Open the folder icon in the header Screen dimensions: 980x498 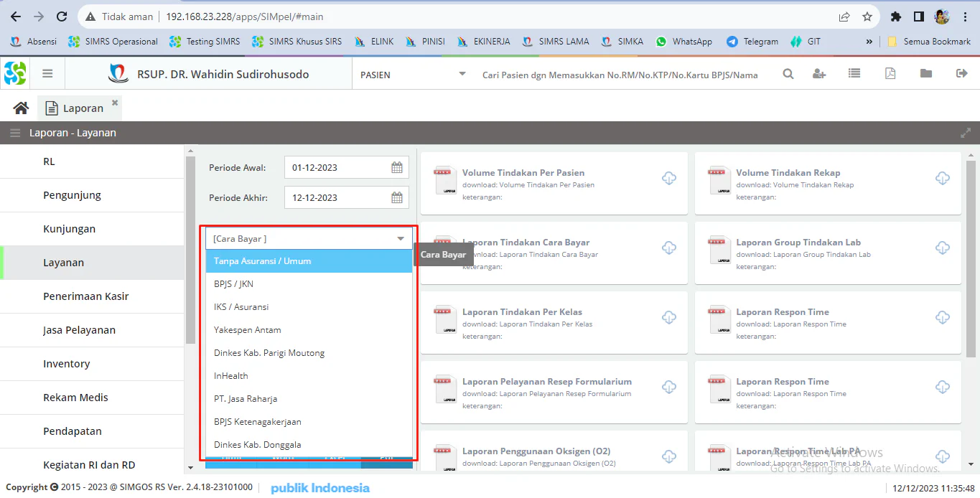tap(926, 73)
